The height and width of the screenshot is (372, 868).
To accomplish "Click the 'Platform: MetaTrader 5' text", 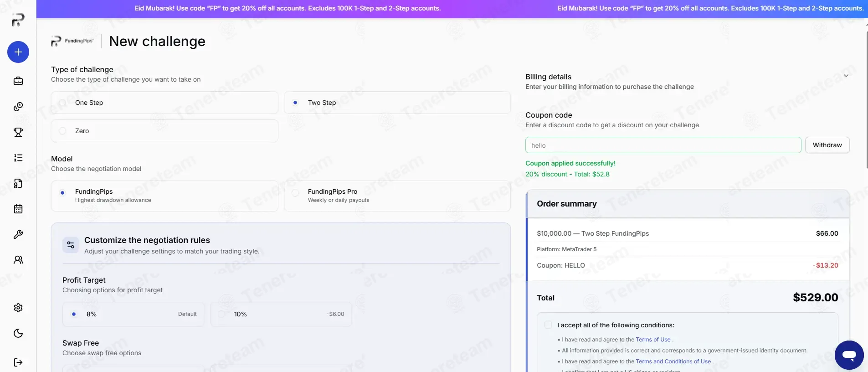I will [566, 249].
